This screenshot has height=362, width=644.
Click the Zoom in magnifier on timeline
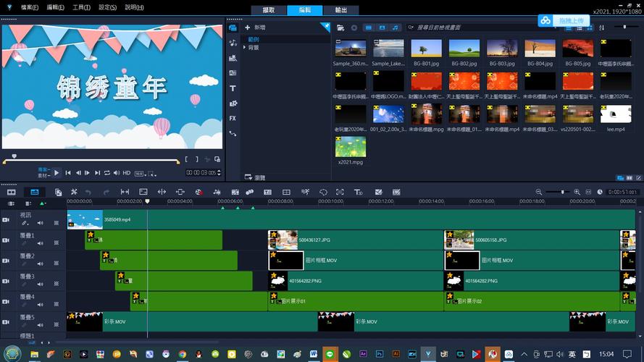point(577,192)
